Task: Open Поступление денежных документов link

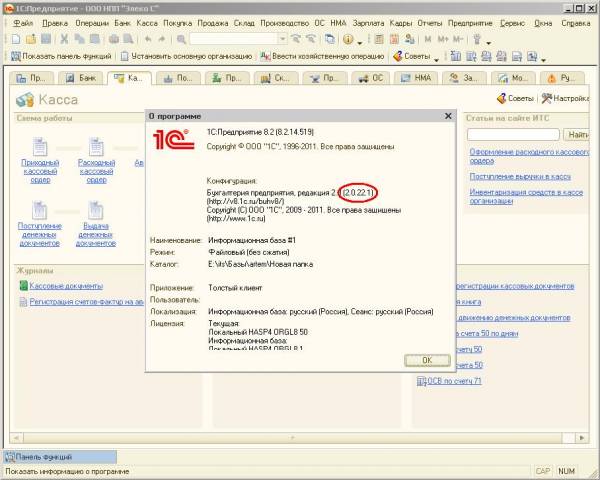Action: click(x=40, y=234)
